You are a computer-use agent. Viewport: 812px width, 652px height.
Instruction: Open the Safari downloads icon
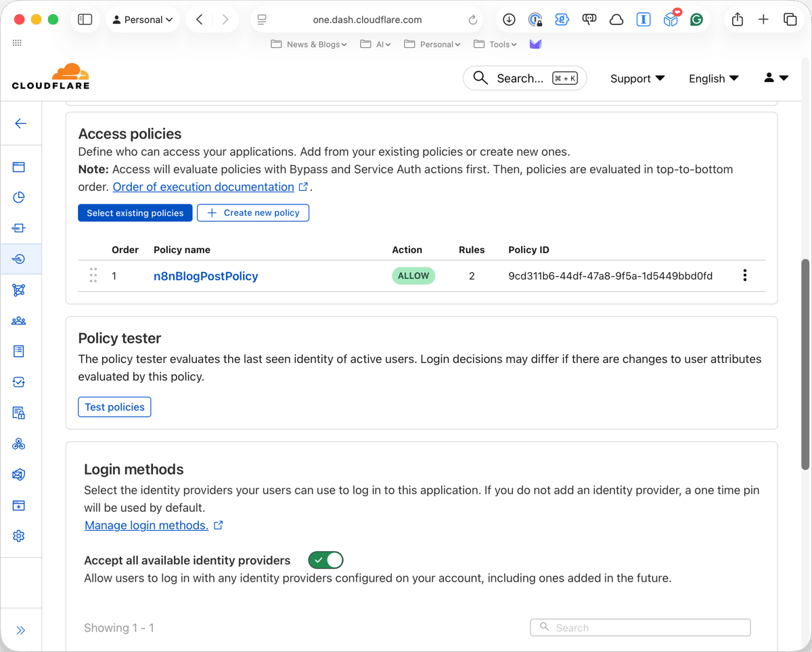pyautogui.click(x=509, y=20)
